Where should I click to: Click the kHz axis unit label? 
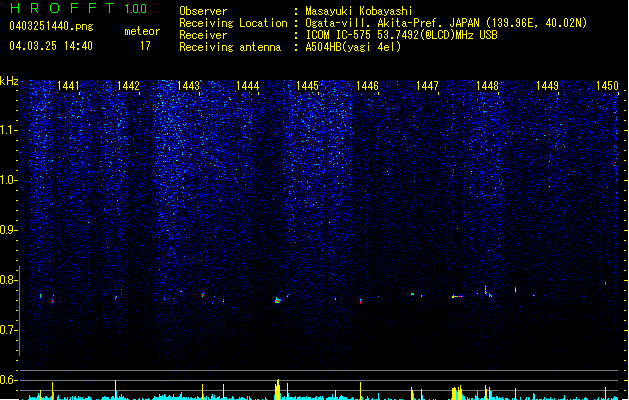[x=9, y=81]
